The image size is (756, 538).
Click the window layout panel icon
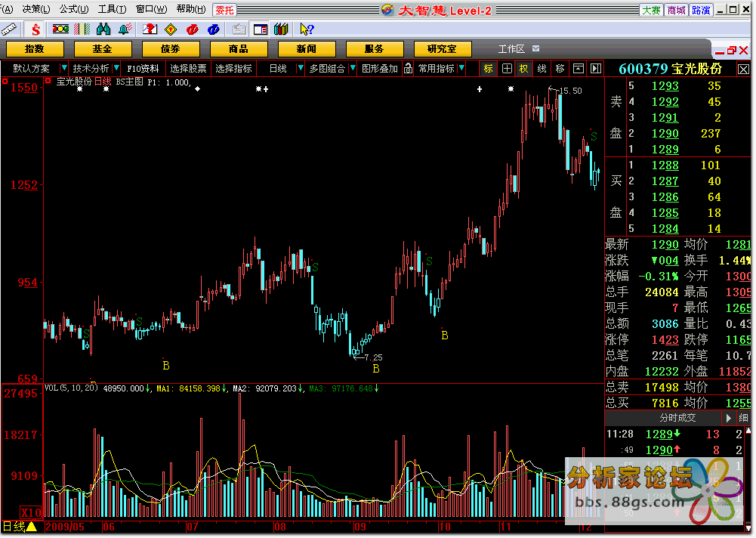coord(261,29)
